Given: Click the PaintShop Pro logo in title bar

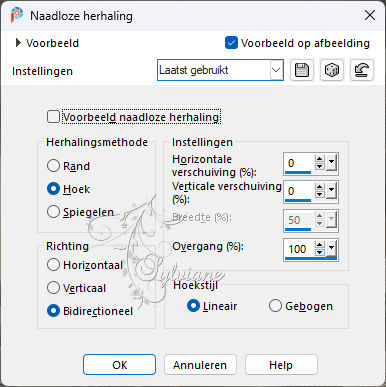Looking at the screenshot, I should [x=16, y=15].
